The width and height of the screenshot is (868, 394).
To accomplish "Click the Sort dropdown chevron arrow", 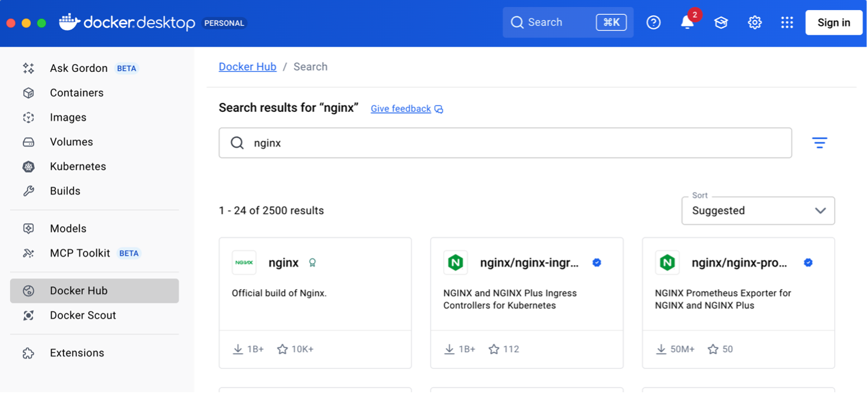I will pos(820,211).
